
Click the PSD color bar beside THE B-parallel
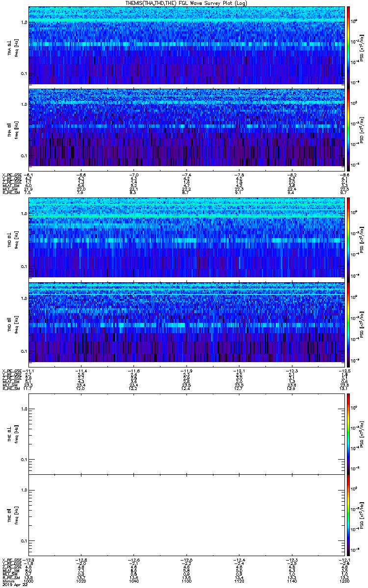coord(348,515)
